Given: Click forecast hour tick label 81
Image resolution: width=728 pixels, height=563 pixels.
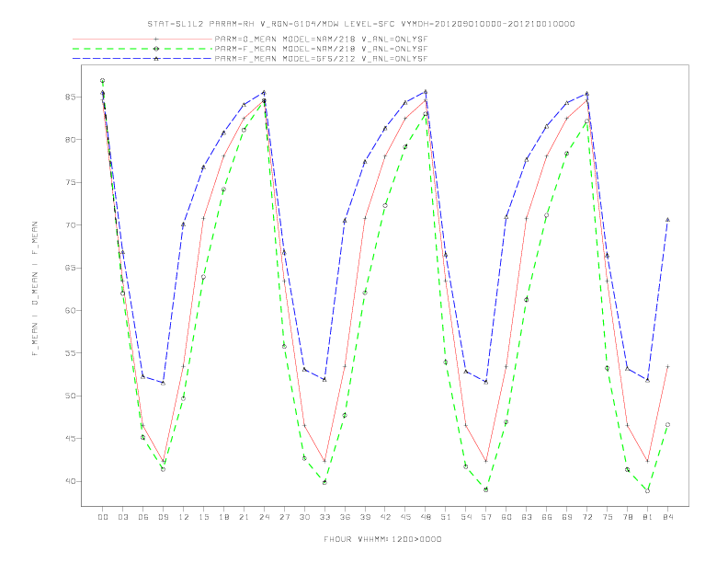Looking at the screenshot, I should coord(648,517).
